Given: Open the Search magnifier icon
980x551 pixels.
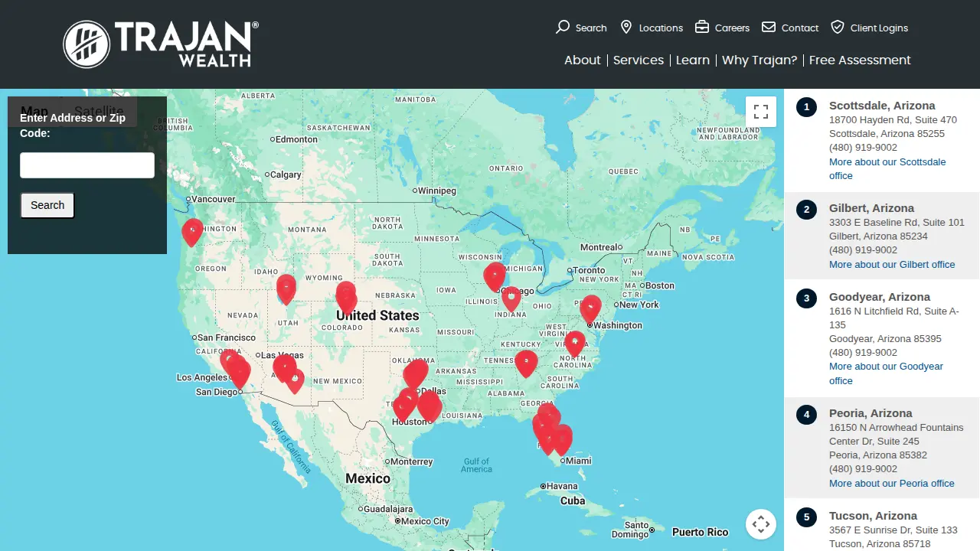Looking at the screenshot, I should (x=563, y=28).
